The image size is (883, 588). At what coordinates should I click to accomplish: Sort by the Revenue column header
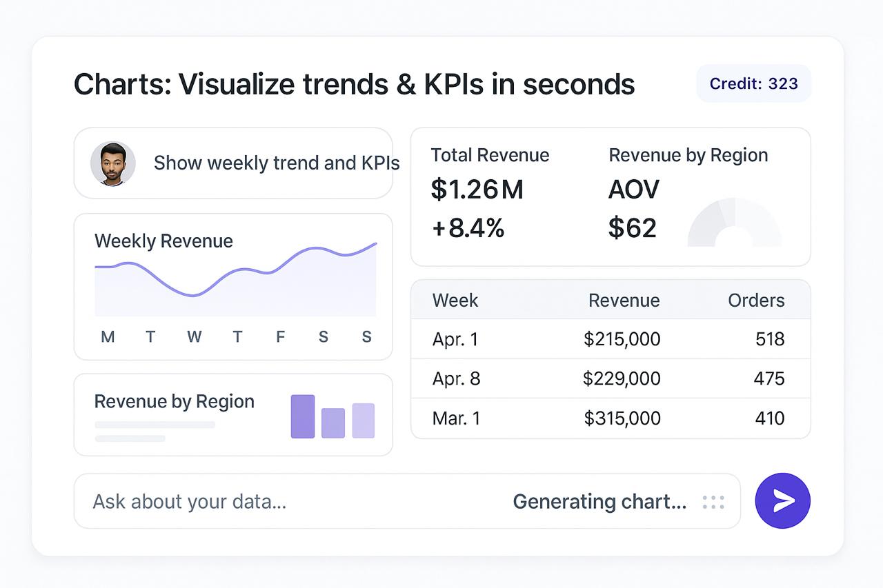click(x=624, y=301)
